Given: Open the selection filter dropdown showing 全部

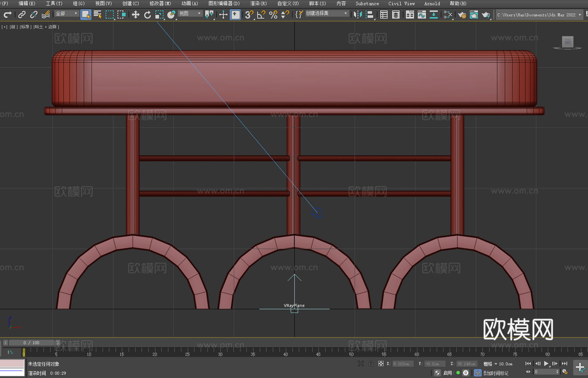Looking at the screenshot, I should [67, 13].
